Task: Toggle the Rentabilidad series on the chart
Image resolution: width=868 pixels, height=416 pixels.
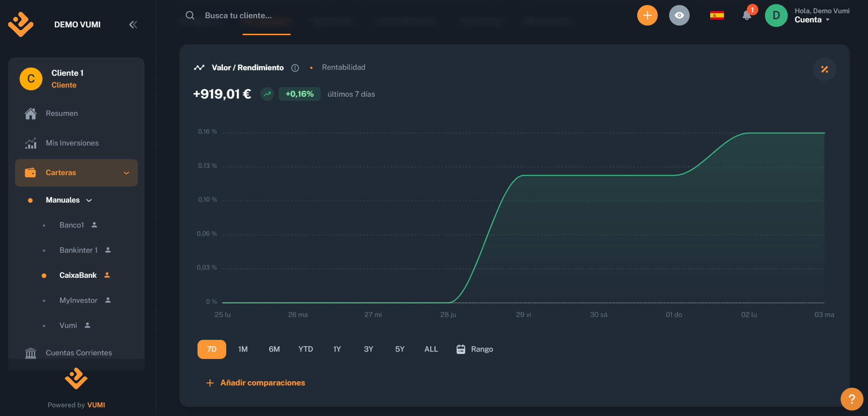Action: click(343, 67)
